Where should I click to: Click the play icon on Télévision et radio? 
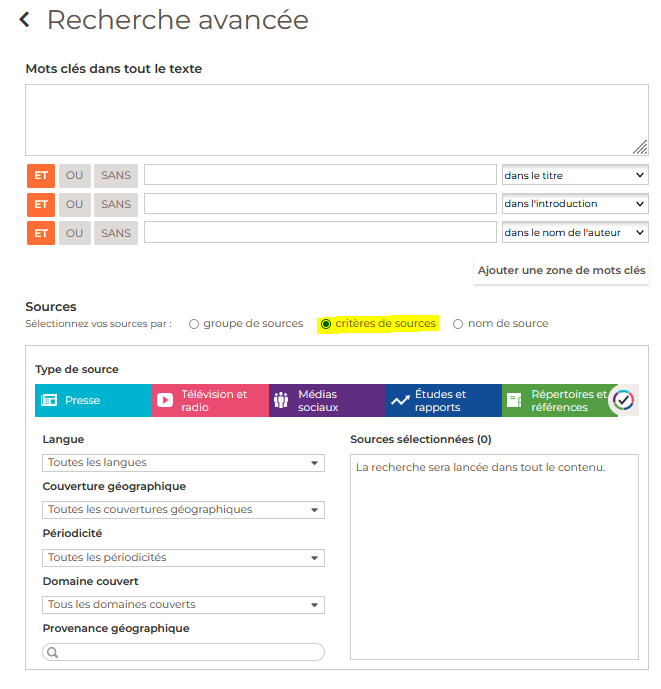point(165,400)
